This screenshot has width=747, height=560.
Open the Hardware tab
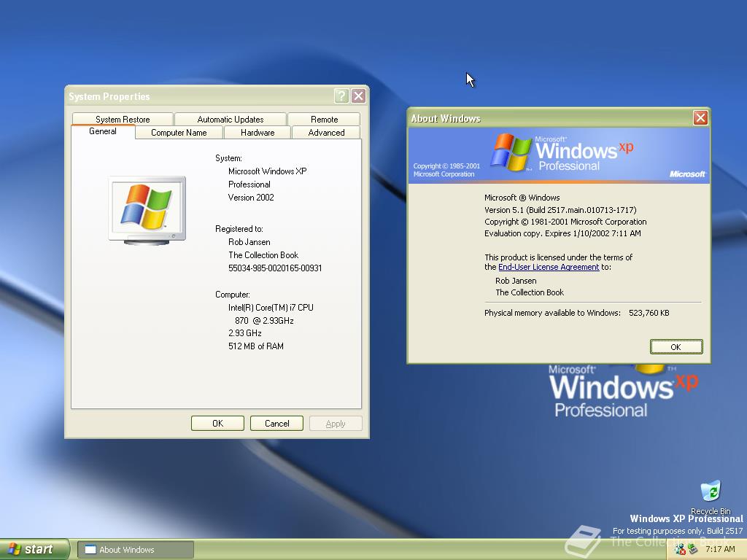tap(258, 133)
